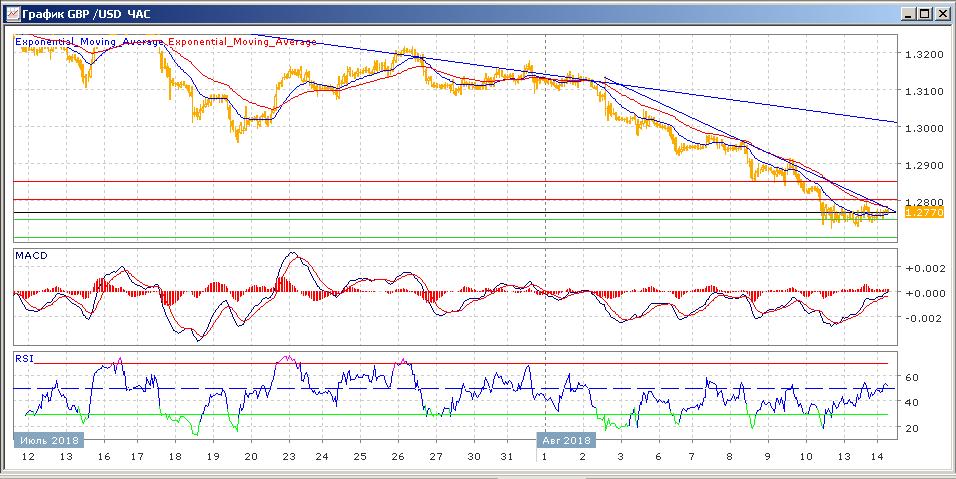Click the chart icon in title bar

pyautogui.click(x=13, y=13)
